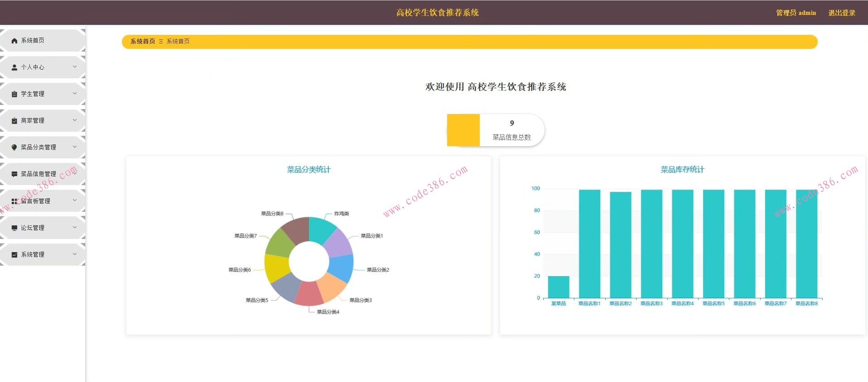Viewport: 868px width, 382px height.
Task: Open the 系统管理 submenu arrow
Action: click(75, 254)
